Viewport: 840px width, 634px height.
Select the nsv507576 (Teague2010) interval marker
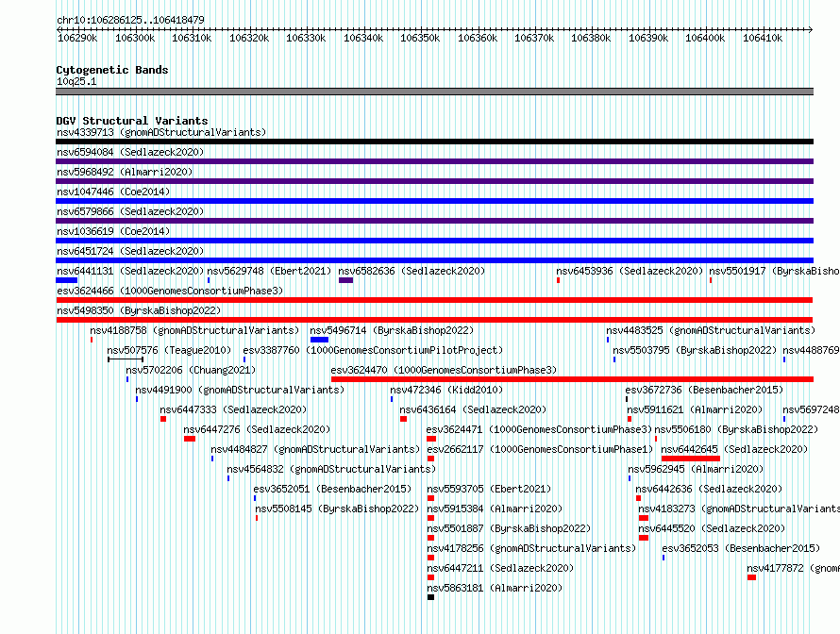[x=126, y=359]
